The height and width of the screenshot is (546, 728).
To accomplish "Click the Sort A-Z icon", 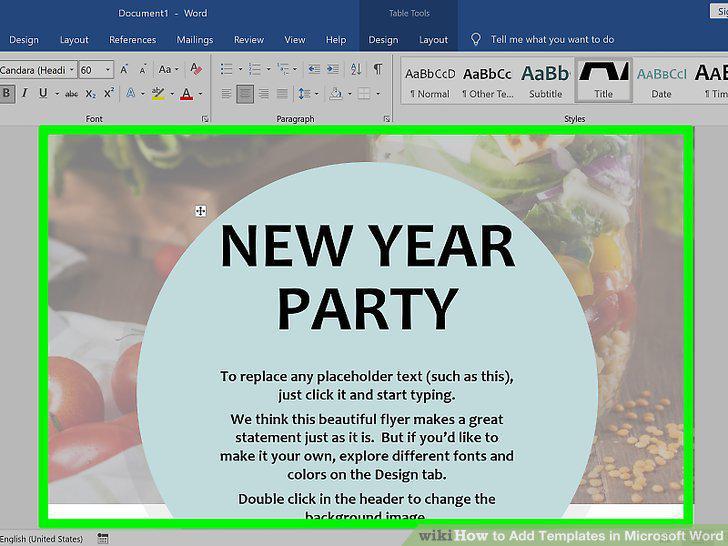I will (x=356, y=70).
